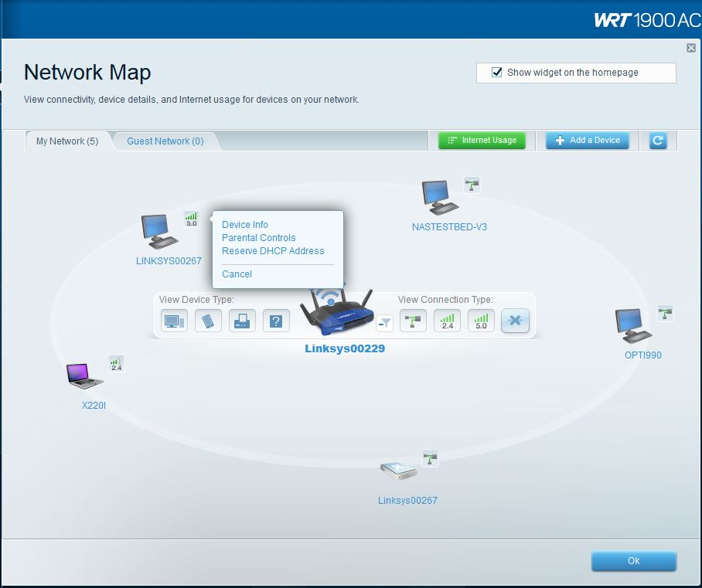The image size is (702, 588).
Task: Click the OPTI990 desktop computer icon
Action: (x=633, y=326)
